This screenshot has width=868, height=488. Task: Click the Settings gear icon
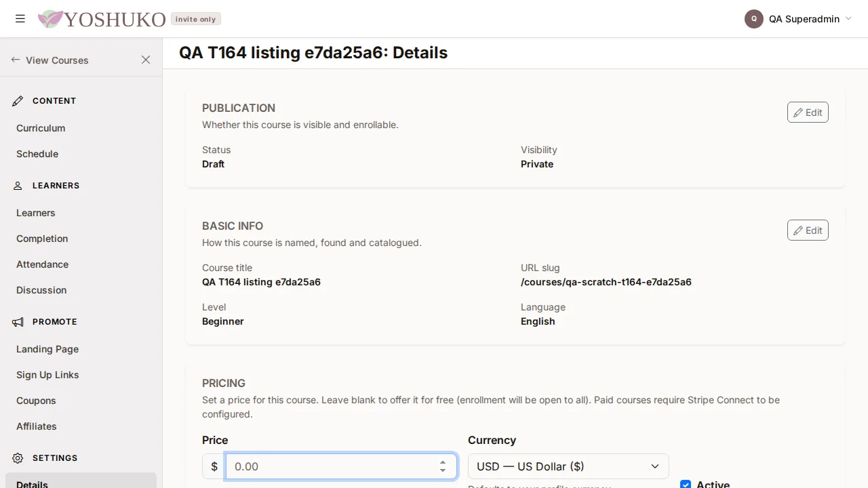click(x=18, y=458)
